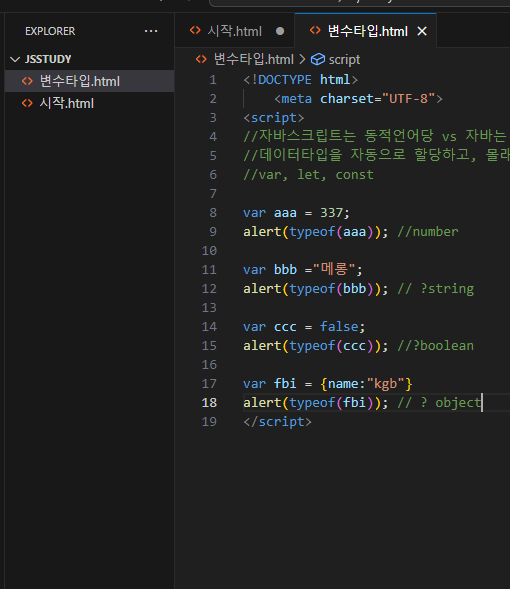
Task: Open 시작.html in the explorer tree
Action: 89,103
